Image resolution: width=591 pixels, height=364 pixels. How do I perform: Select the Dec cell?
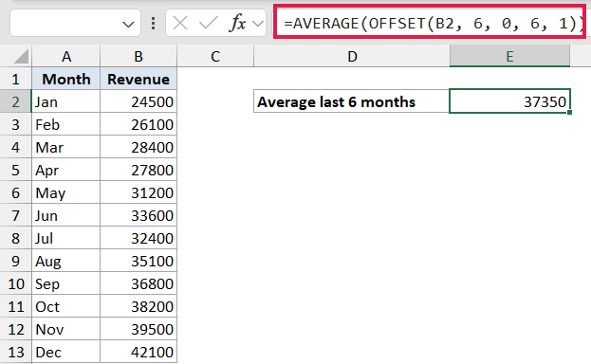66,352
